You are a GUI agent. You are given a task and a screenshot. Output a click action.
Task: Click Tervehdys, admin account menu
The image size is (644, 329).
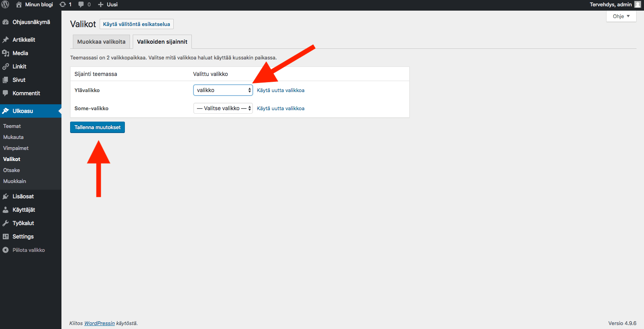click(615, 4)
